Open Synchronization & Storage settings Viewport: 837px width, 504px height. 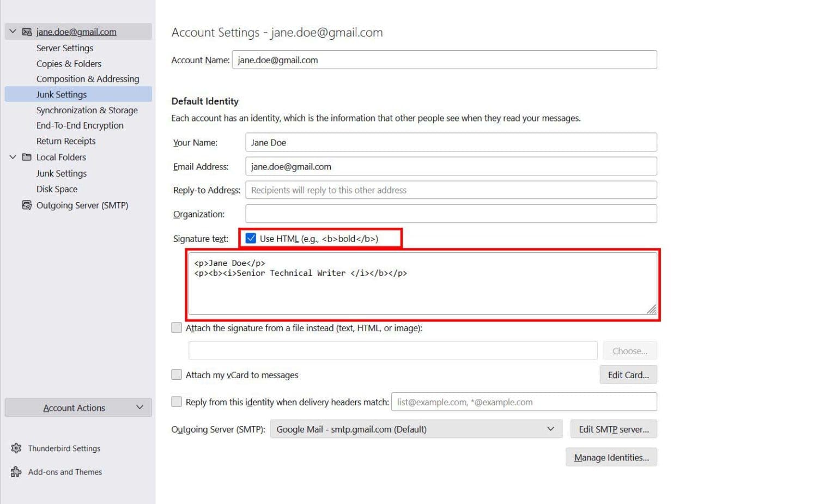point(87,110)
